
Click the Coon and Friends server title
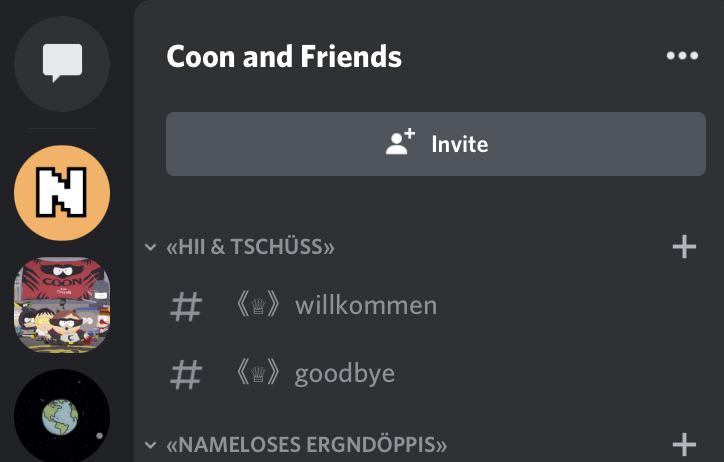coord(284,56)
